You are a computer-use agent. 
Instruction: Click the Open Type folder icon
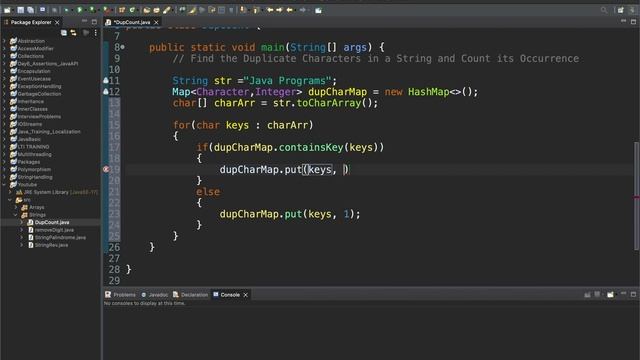(147, 10)
